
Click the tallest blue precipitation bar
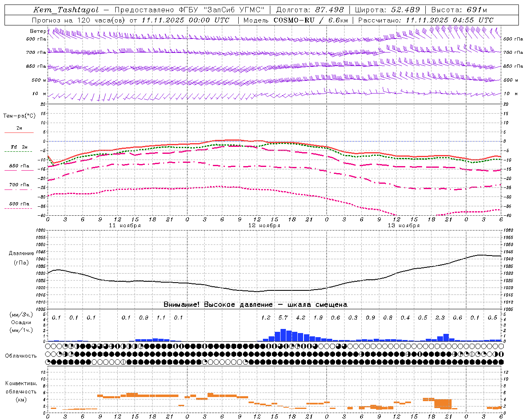283,335
